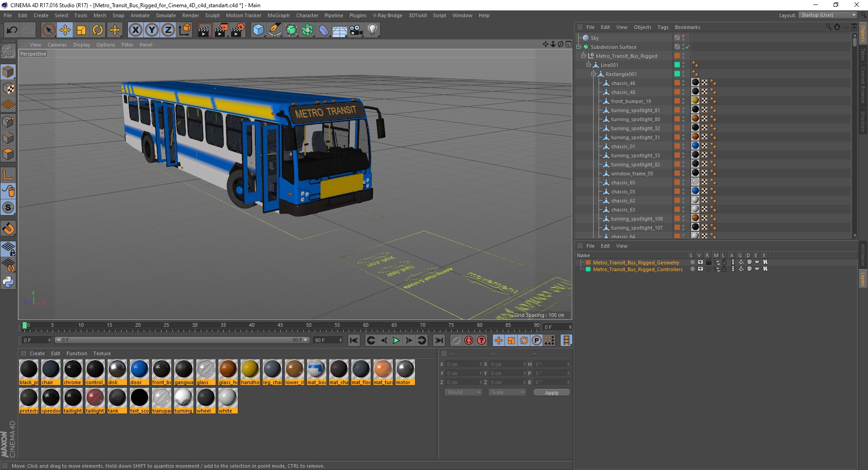Click frame 45 on timeline
This screenshot has width=868, height=470.
click(280, 326)
